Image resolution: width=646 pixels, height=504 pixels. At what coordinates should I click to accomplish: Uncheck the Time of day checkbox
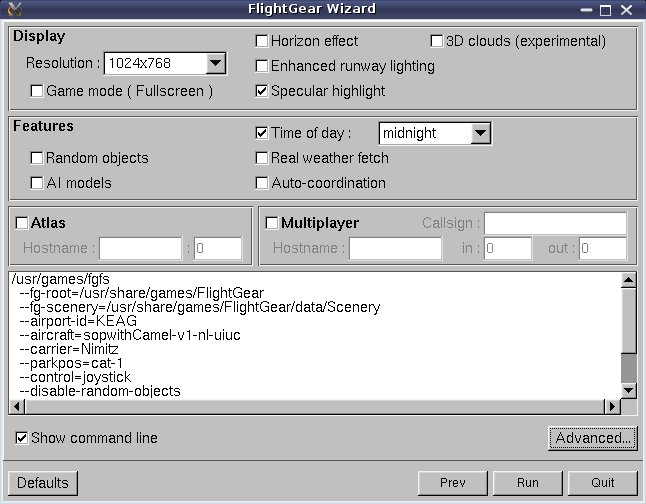coord(262,133)
